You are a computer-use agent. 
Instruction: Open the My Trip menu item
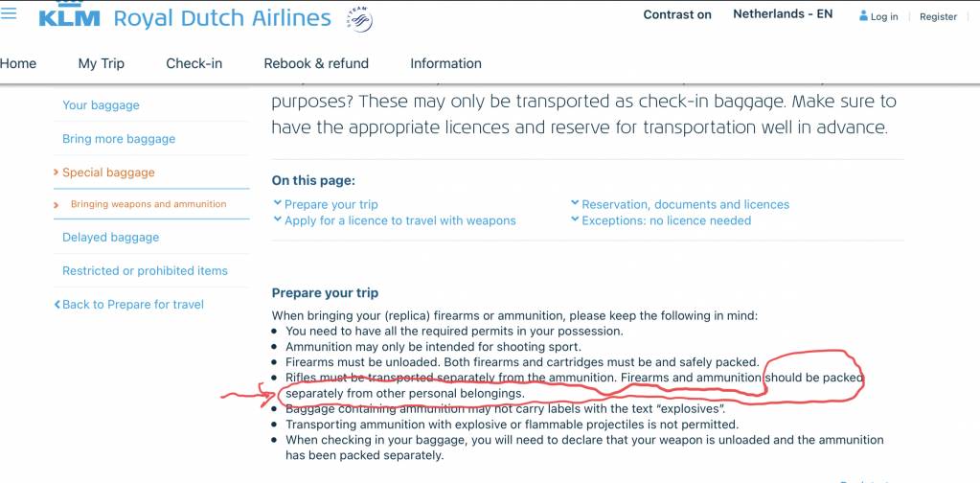pyautogui.click(x=102, y=63)
